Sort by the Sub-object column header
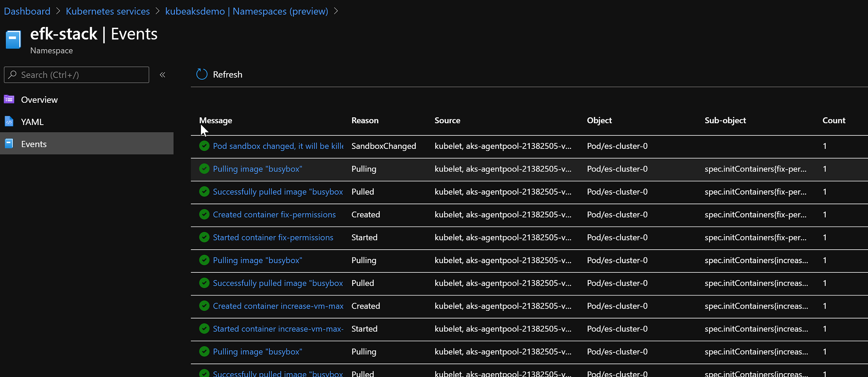This screenshot has width=868, height=377. (725, 120)
